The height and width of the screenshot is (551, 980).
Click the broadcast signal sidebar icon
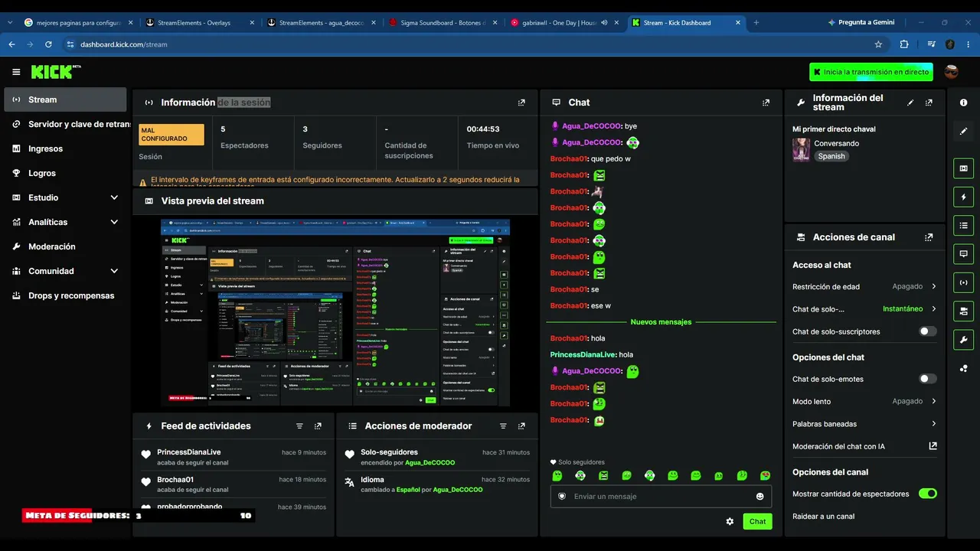click(963, 282)
